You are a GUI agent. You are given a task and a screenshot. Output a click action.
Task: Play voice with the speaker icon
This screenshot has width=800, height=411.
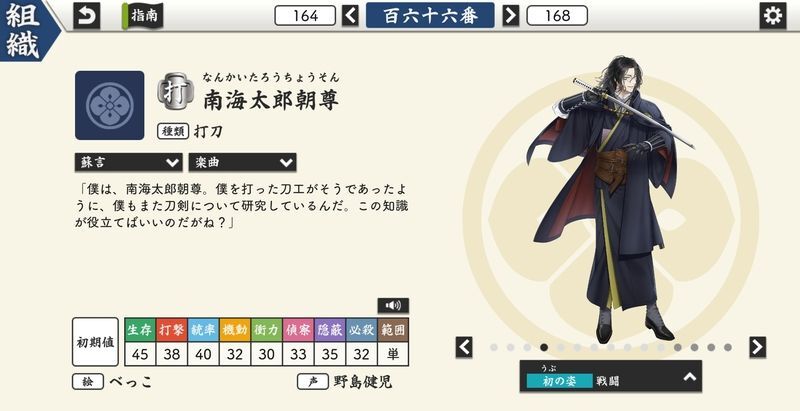point(393,305)
